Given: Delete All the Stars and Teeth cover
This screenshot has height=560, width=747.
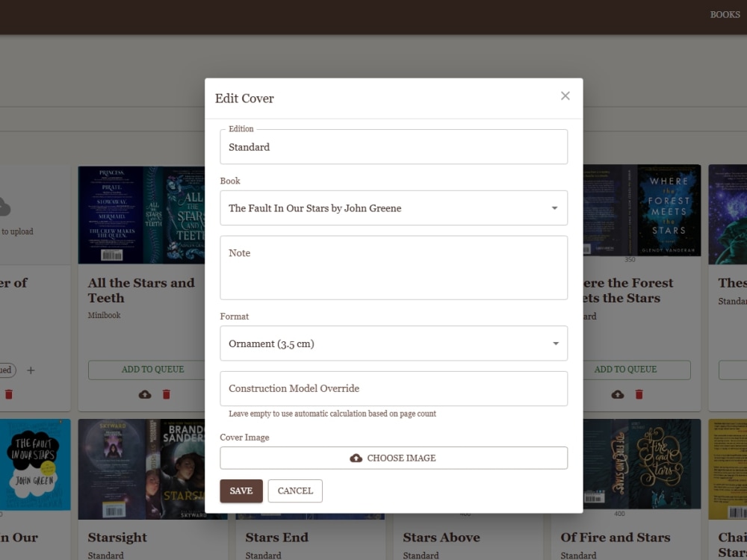Looking at the screenshot, I should coord(167,394).
